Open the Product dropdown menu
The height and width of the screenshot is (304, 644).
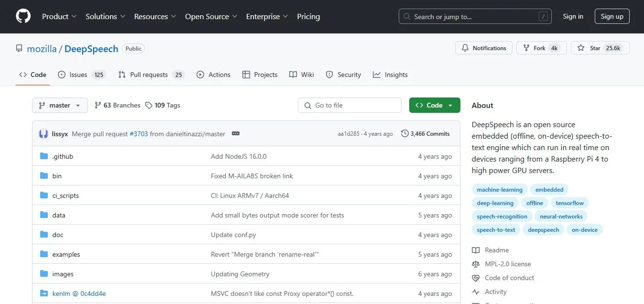click(59, 16)
